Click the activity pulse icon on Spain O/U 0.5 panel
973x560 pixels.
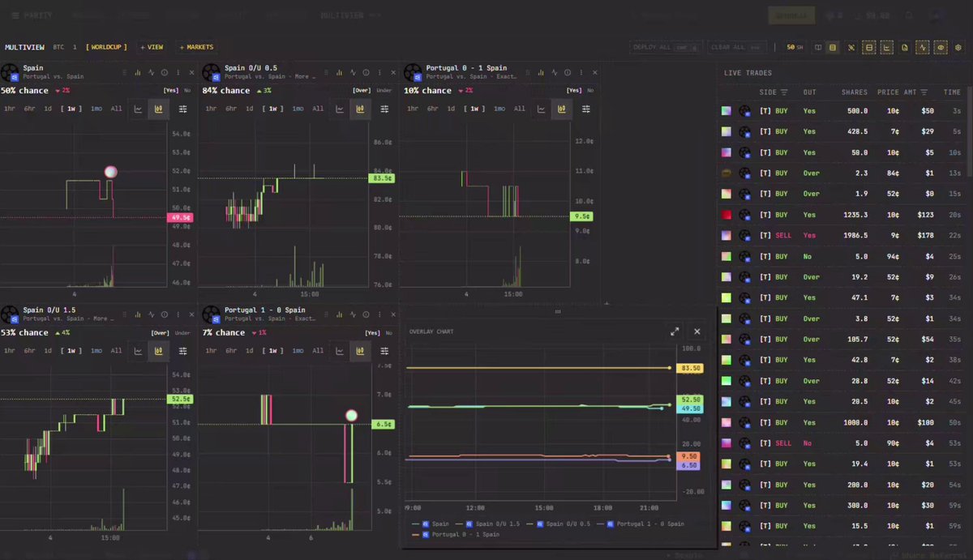tap(353, 73)
